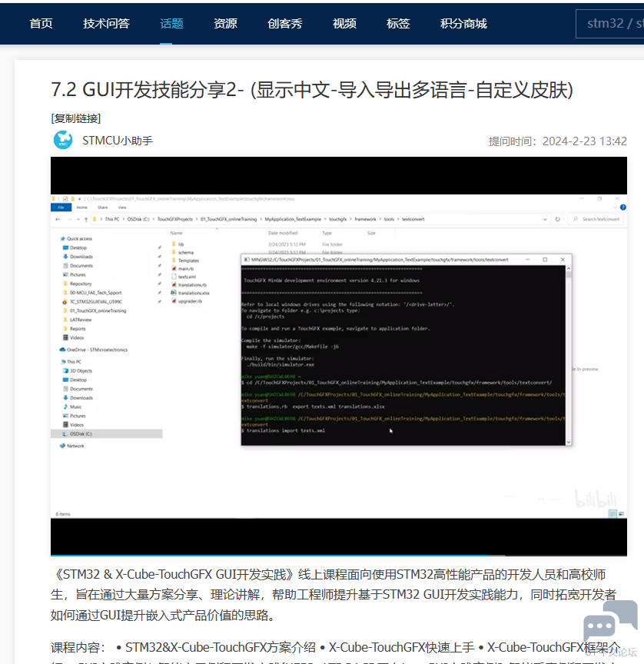Select the main.rb file
This screenshot has height=664, width=644.
[182, 268]
